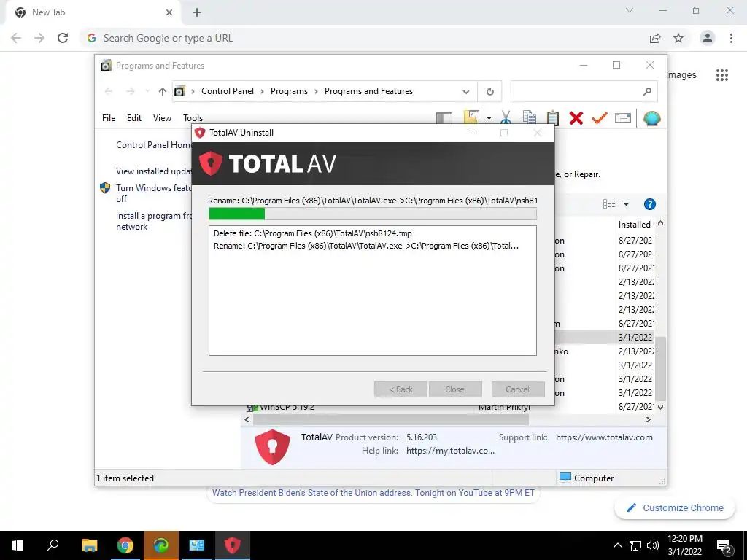Click the blue Help question mark icon
The width and height of the screenshot is (747, 560).
click(x=650, y=204)
